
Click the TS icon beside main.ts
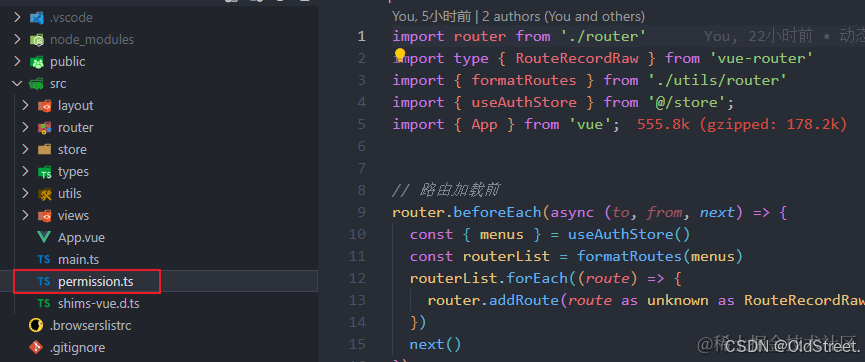click(44, 260)
